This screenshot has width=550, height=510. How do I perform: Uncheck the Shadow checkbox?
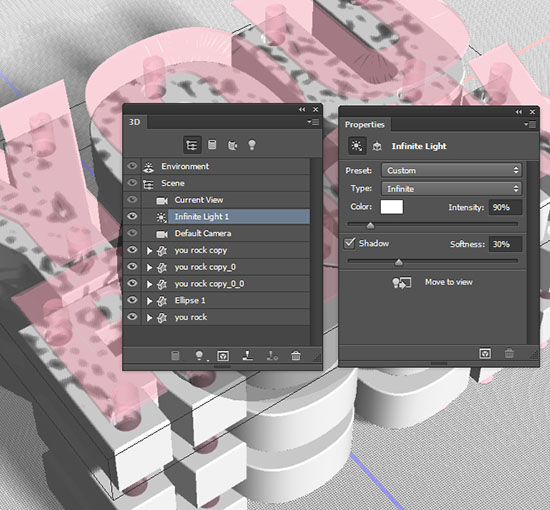click(x=349, y=243)
